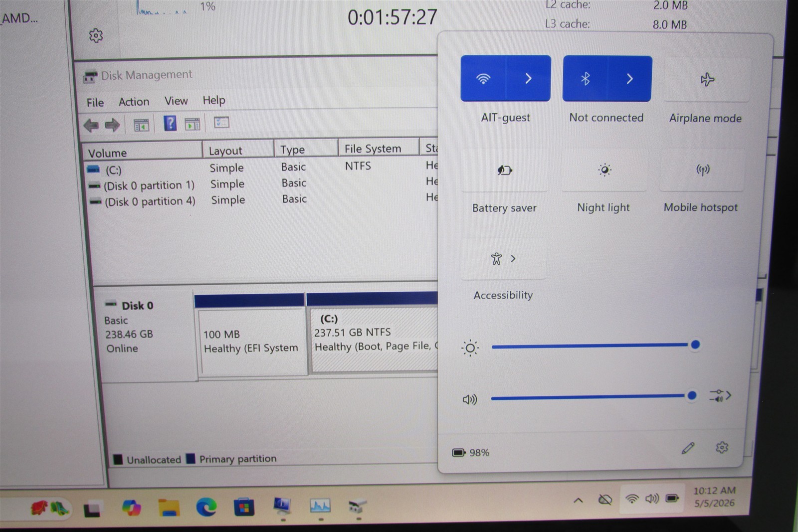Turn on Night light

click(x=604, y=170)
